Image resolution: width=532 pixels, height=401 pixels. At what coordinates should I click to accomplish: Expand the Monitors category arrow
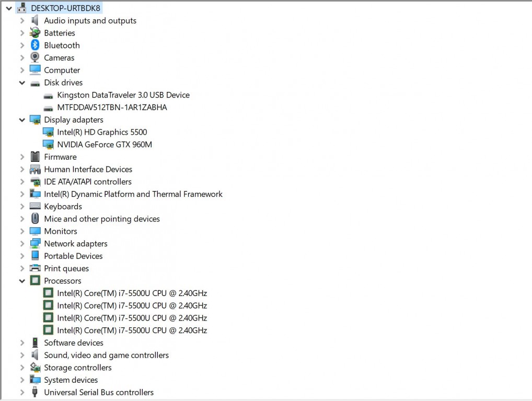22,231
